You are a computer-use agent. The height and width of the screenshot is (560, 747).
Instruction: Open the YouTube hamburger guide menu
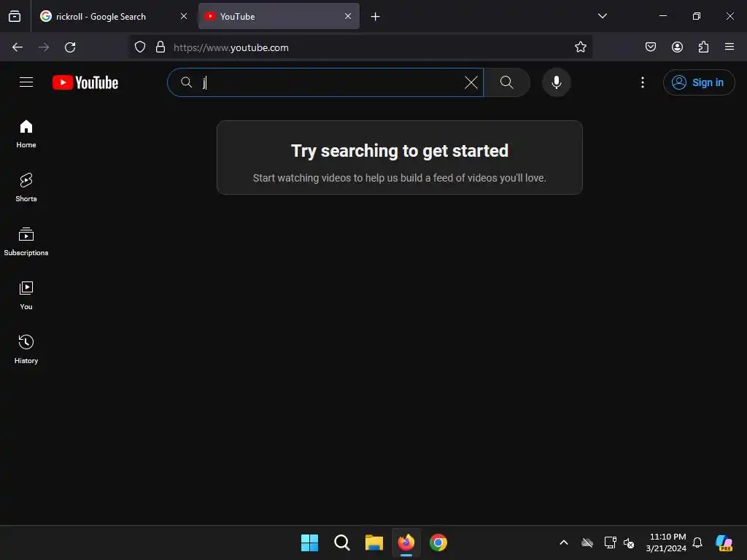tap(26, 82)
